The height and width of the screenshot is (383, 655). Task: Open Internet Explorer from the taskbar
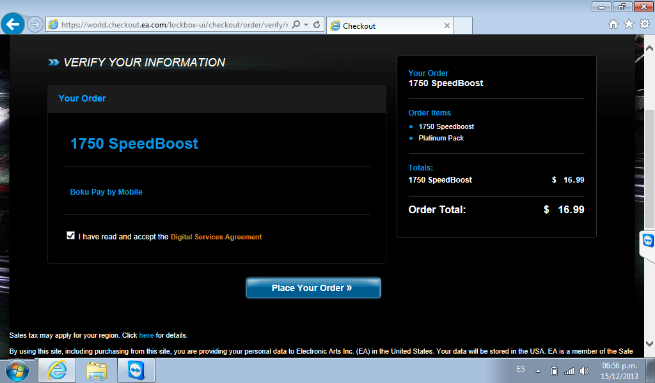pos(57,370)
